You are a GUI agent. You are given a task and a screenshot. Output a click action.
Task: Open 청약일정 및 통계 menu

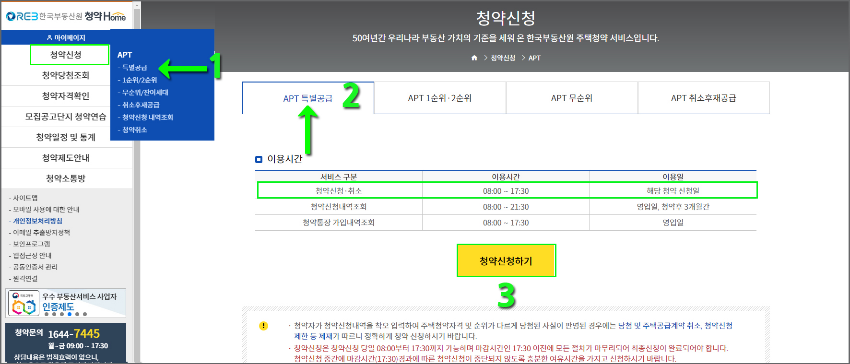click(x=66, y=137)
